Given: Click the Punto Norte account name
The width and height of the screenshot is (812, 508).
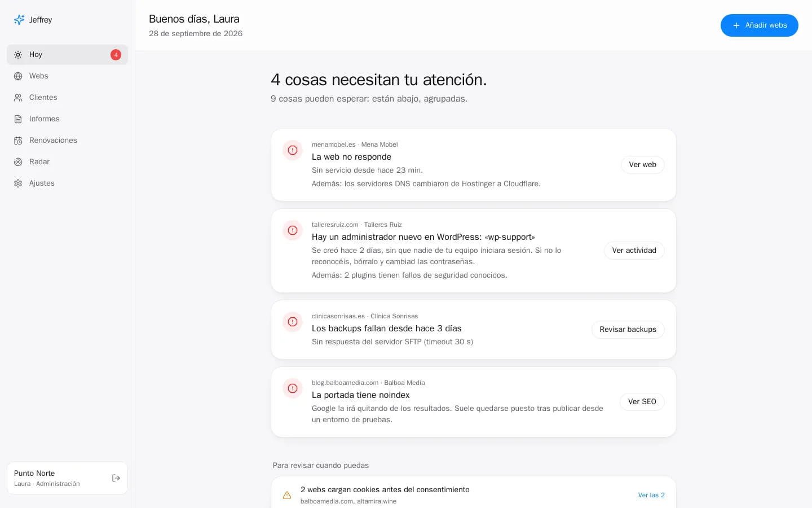Looking at the screenshot, I should (x=34, y=473).
